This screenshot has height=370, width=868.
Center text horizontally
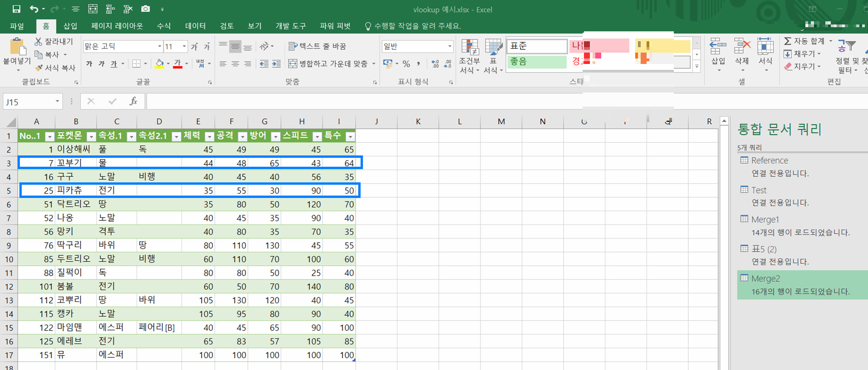[235, 64]
